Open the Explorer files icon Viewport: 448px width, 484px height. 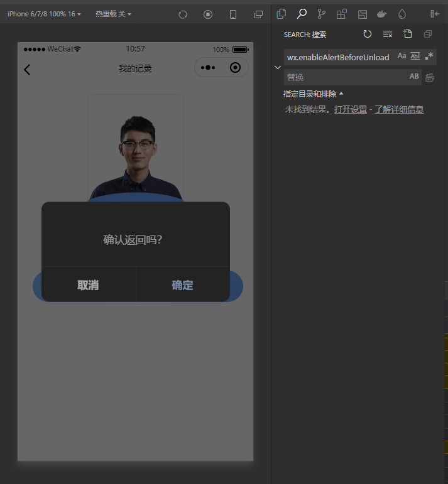[281, 14]
